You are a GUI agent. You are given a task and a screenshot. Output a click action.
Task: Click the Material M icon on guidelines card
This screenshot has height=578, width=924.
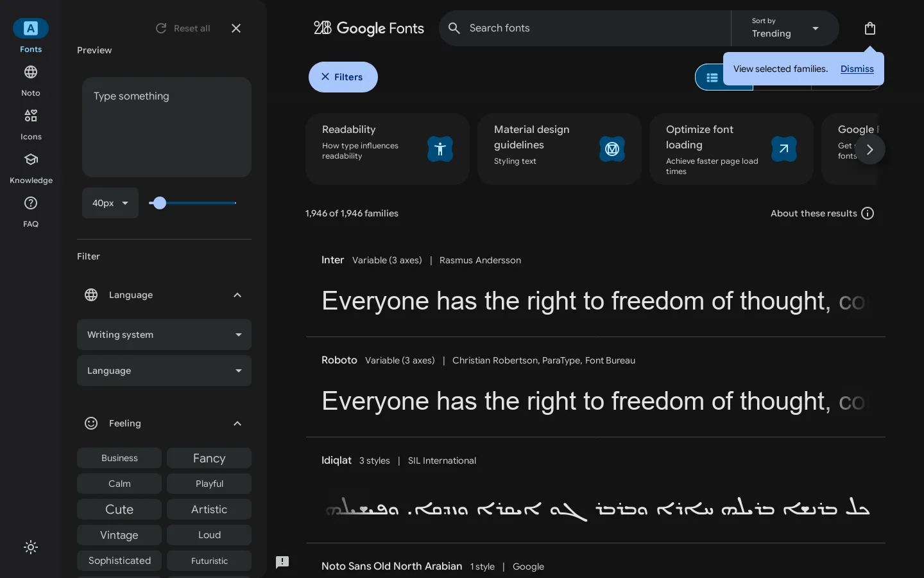[612, 149]
